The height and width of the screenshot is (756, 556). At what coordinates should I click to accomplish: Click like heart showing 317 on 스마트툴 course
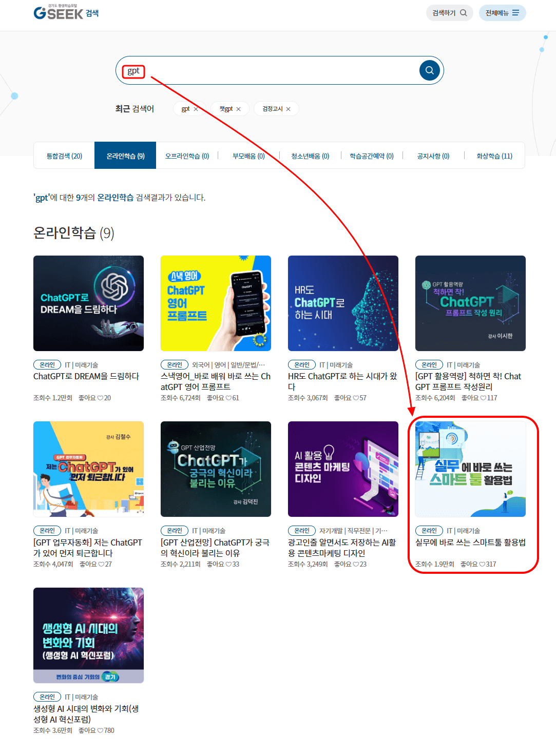(482, 564)
